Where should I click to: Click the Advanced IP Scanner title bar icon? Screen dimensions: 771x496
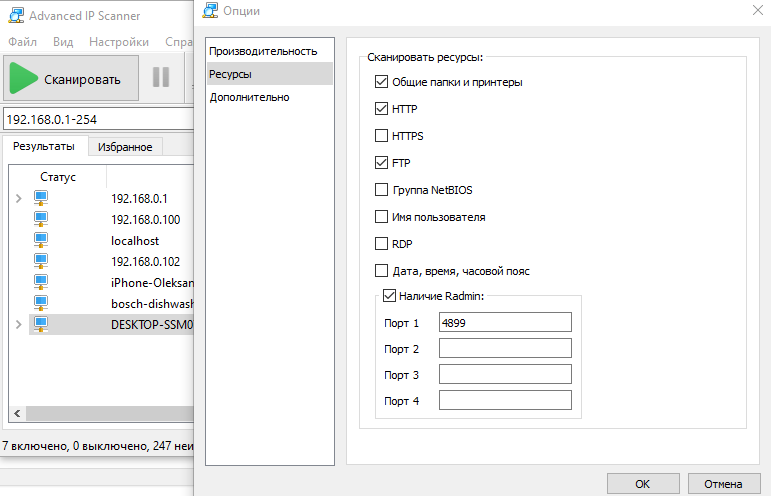pos(16,15)
